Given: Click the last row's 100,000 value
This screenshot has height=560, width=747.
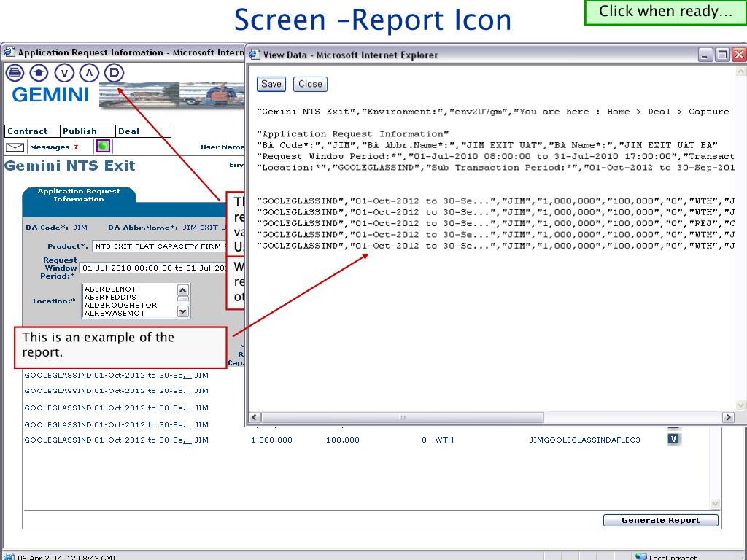Looking at the screenshot, I should (x=343, y=440).
